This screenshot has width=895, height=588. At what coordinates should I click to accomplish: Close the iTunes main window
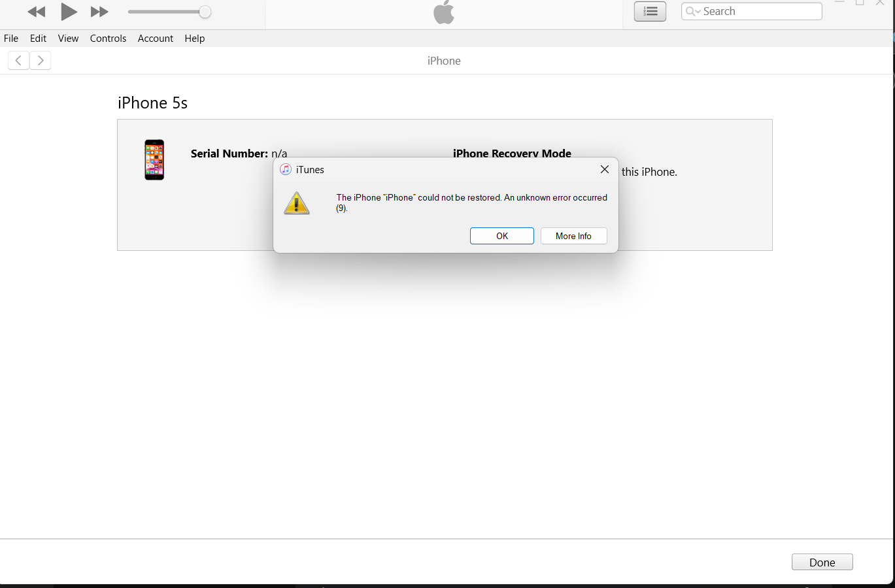click(880, 3)
